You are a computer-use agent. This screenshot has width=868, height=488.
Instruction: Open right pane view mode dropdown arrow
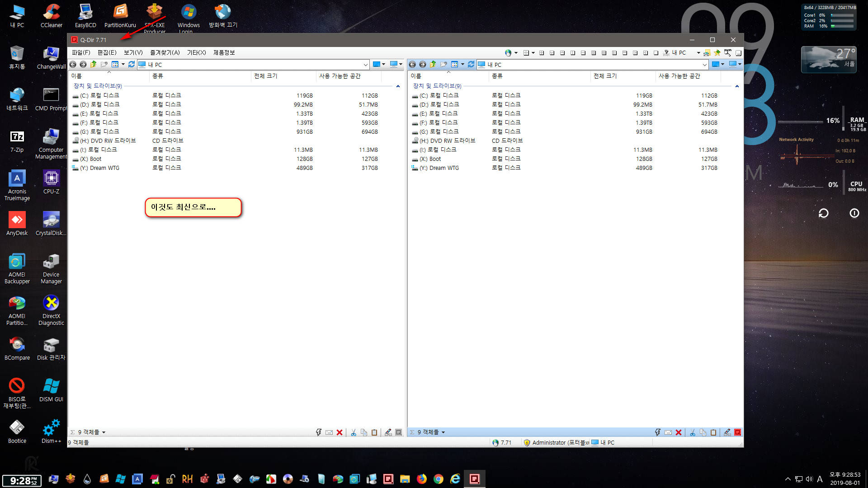[462, 65]
